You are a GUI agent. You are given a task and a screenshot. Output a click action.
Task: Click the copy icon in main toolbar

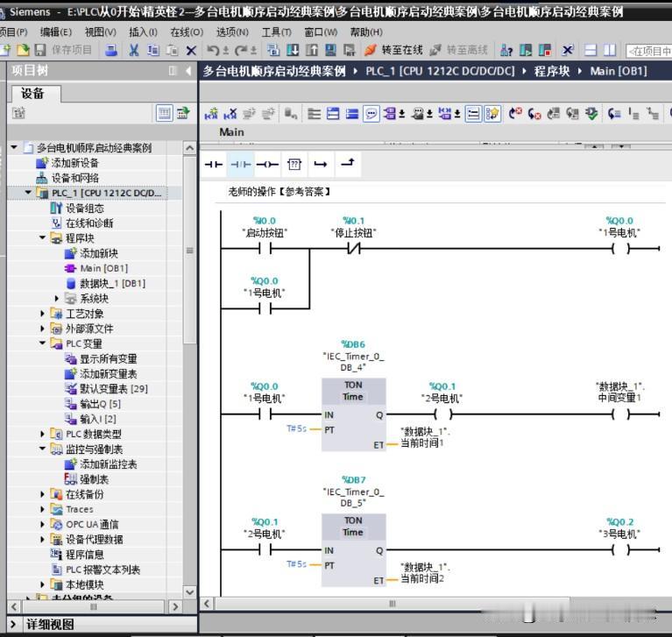[x=153, y=51]
